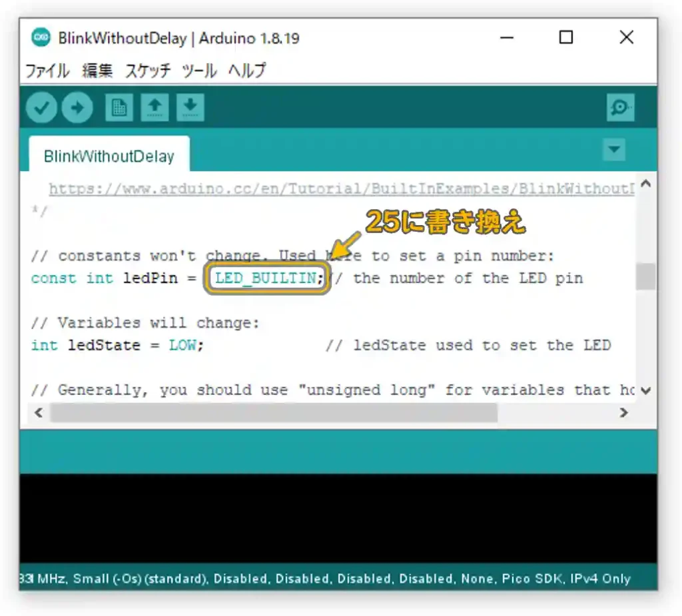Open the arduino.cc tutorial link
682x616 pixels.
click(x=342, y=189)
